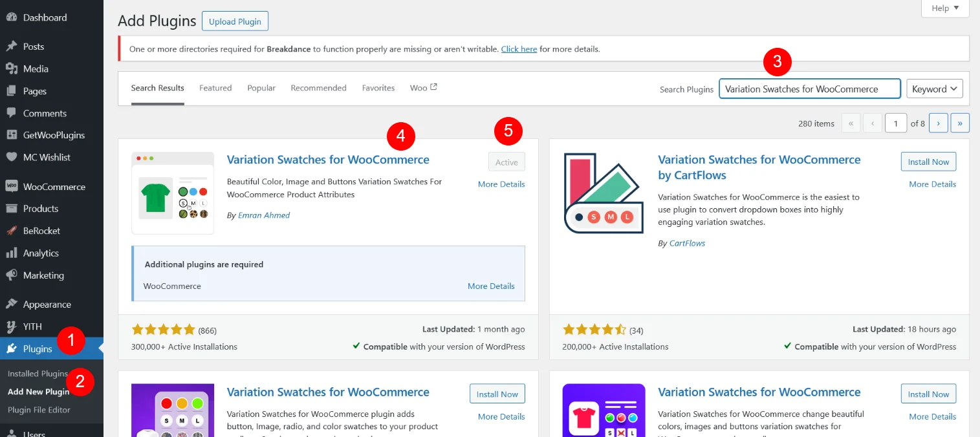
Task: Open Plugin File Editor submenu item
Action: coord(39,410)
